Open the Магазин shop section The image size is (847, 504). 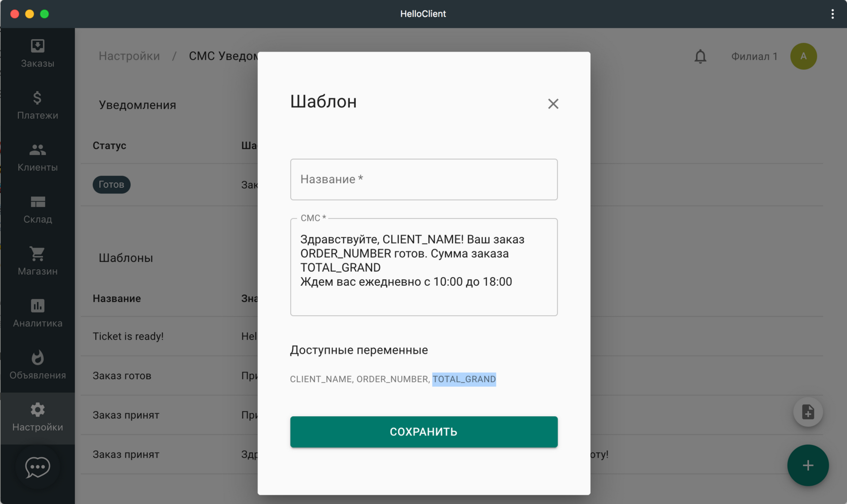tap(37, 261)
